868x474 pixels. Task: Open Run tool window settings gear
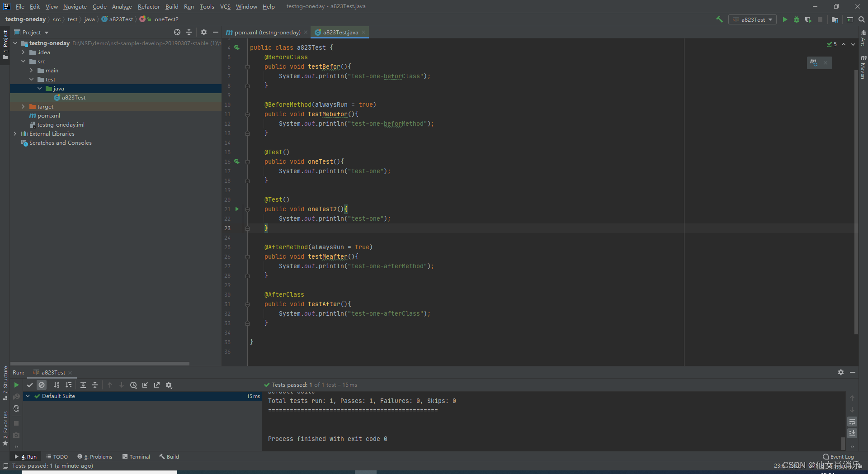pos(841,372)
